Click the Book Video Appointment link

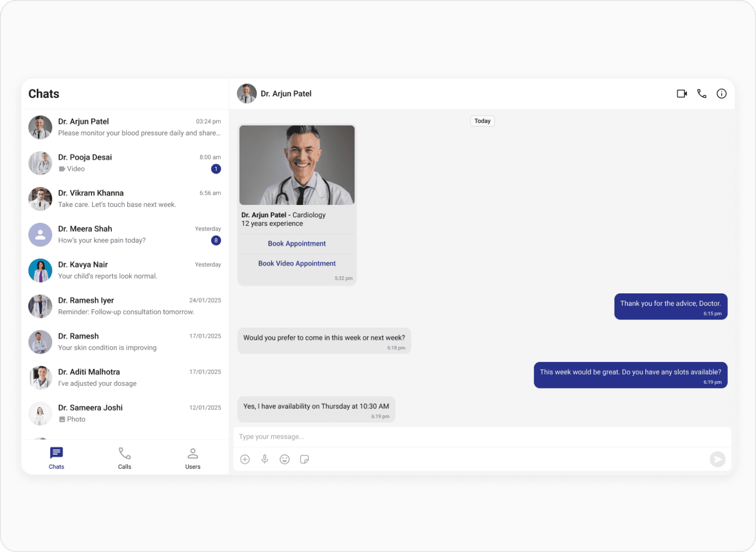click(297, 264)
